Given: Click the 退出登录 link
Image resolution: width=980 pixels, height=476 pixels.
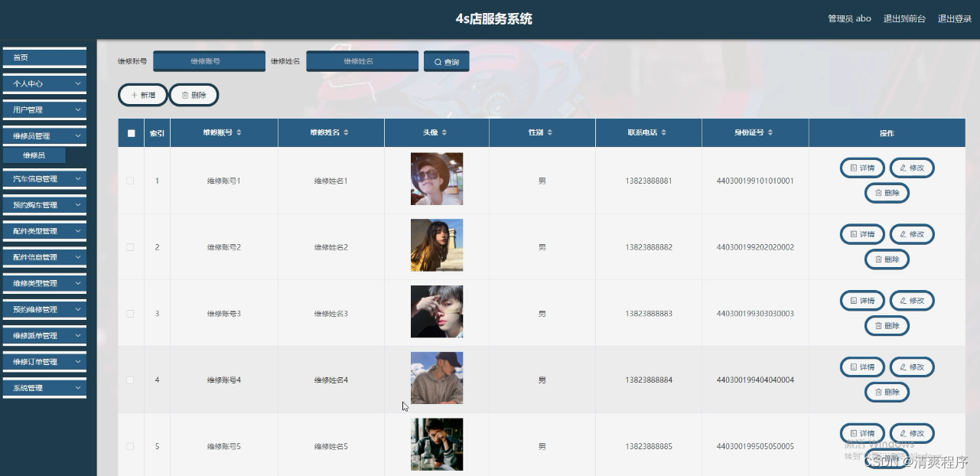Looking at the screenshot, I should [956, 18].
